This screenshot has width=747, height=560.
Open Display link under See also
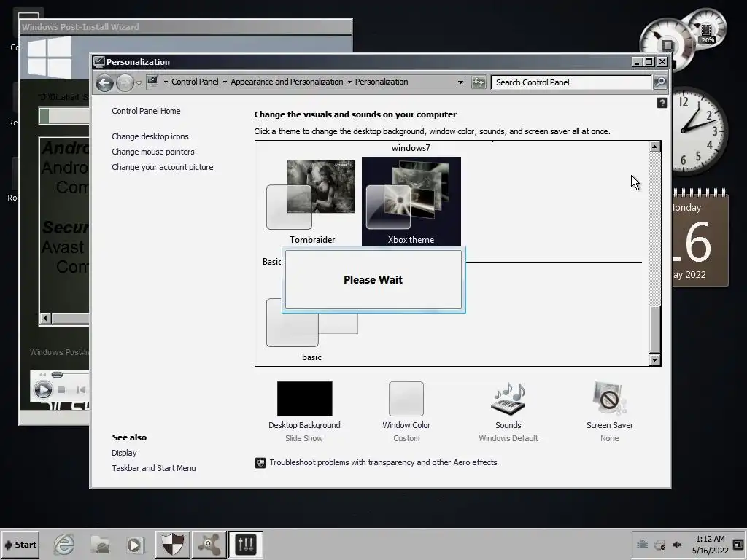[x=124, y=453]
